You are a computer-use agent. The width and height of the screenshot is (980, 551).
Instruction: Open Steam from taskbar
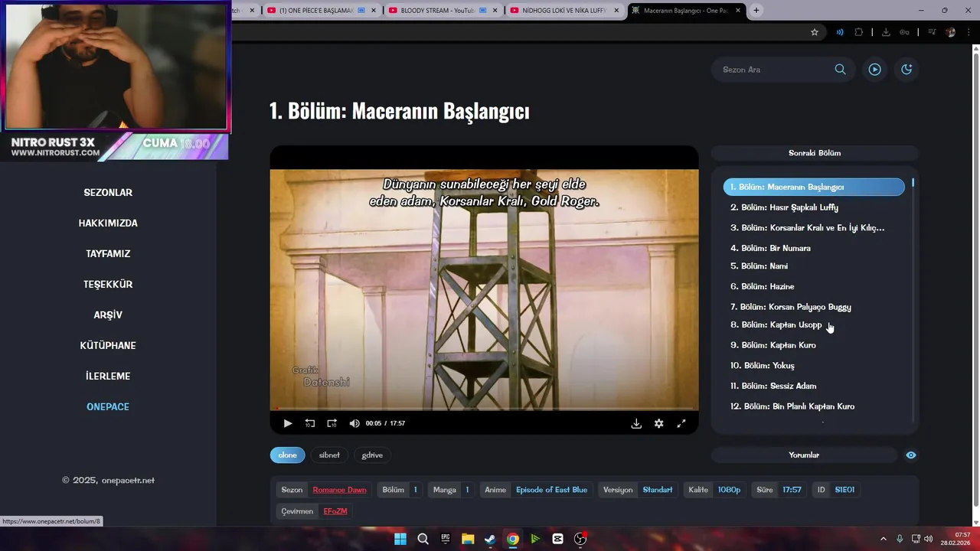tap(490, 539)
